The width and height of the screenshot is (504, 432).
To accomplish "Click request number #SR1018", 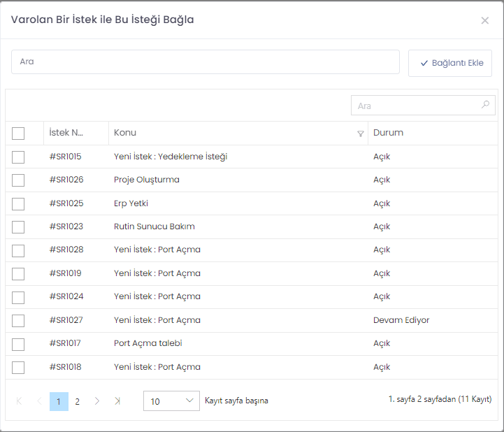I will pyautogui.click(x=65, y=367).
